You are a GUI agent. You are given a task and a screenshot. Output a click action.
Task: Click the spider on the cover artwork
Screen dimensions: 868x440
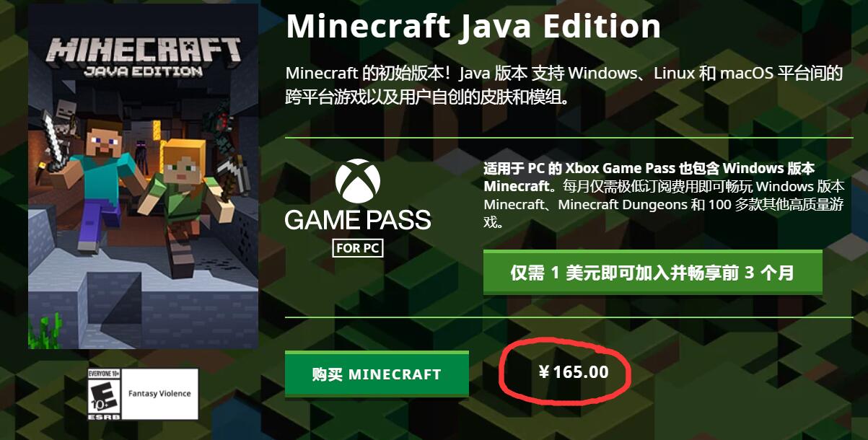(218, 128)
